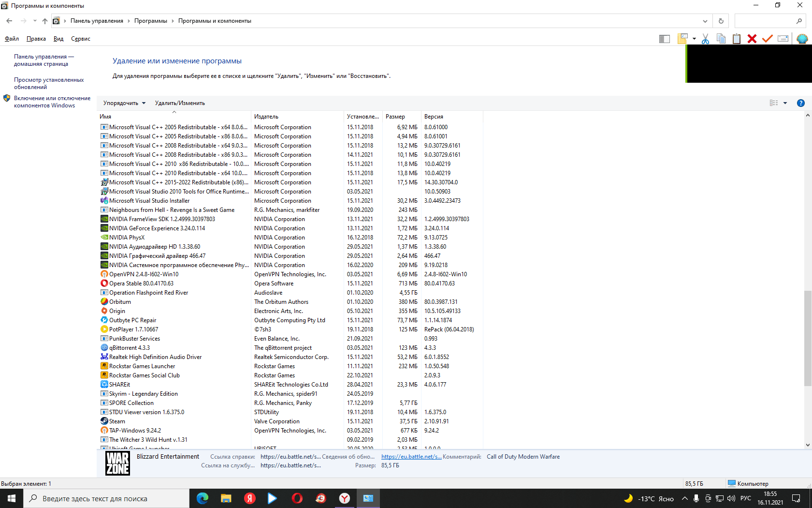Sort by the Имя column header

174,117
